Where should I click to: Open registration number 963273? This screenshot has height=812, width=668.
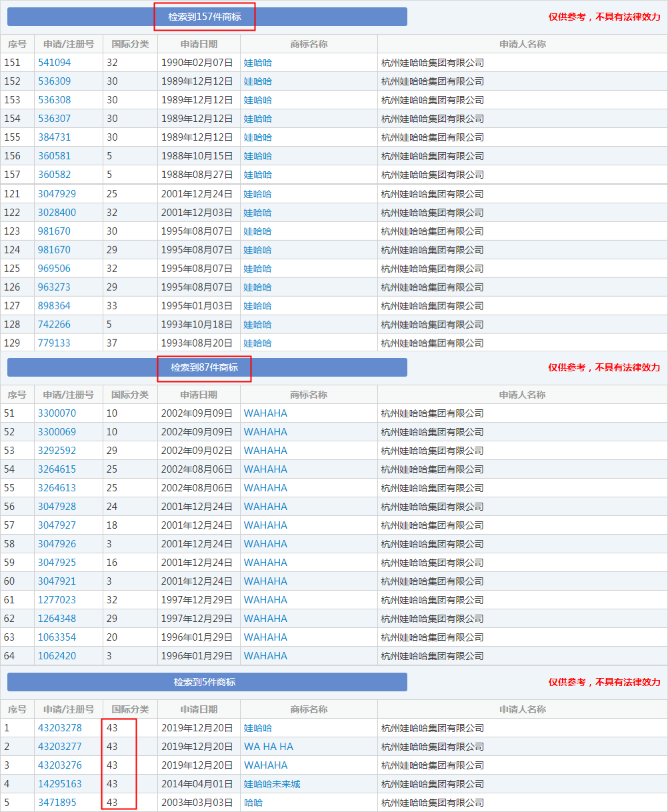pos(54,287)
